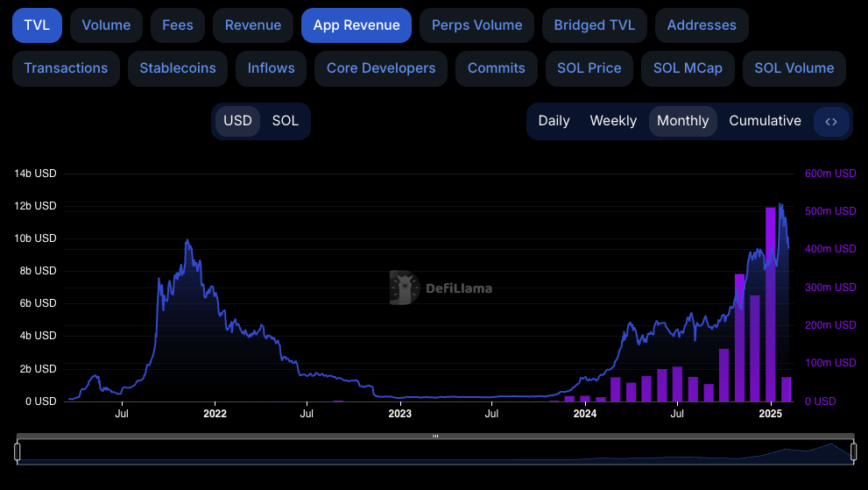Add Transactions to the chart
Image resolution: width=868 pixels, height=490 pixels.
pos(66,68)
